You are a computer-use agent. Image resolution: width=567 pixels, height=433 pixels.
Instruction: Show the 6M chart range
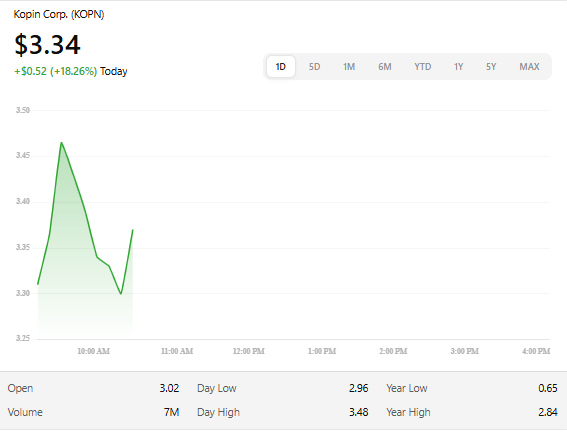pos(385,67)
